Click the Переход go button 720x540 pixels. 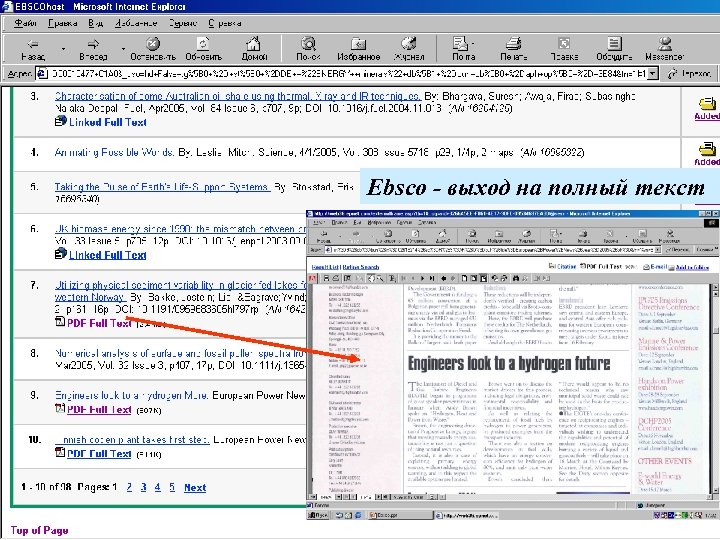pos(690,73)
